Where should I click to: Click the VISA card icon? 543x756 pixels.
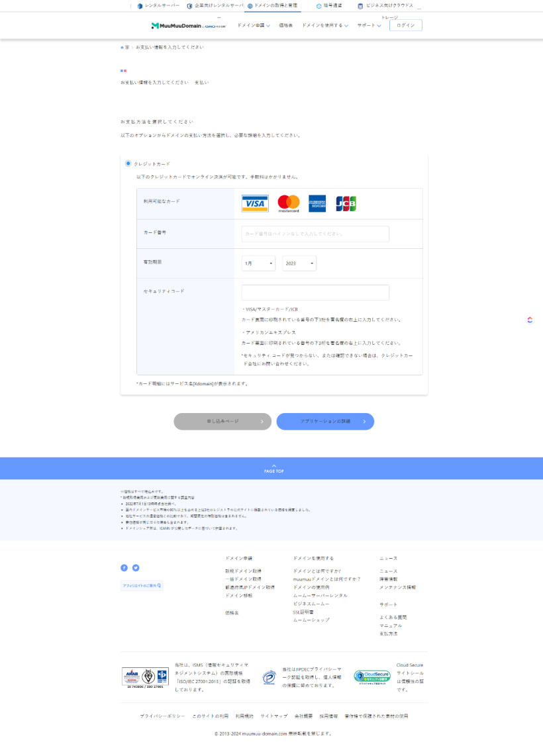(x=256, y=204)
